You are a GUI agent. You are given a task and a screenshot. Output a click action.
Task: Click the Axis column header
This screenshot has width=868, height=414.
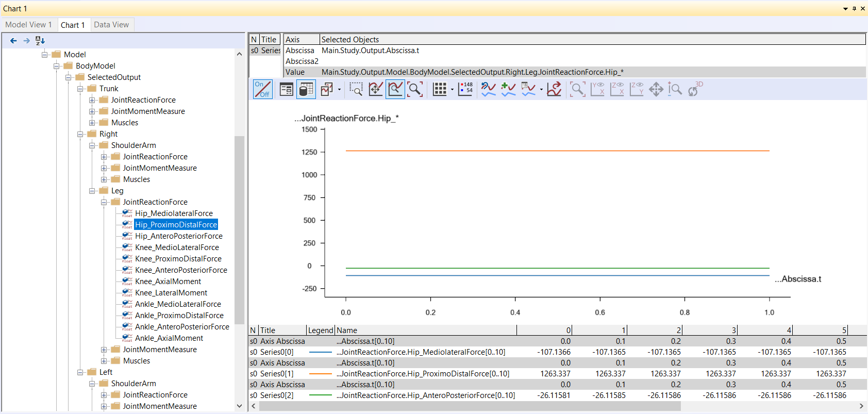pyautogui.click(x=301, y=40)
